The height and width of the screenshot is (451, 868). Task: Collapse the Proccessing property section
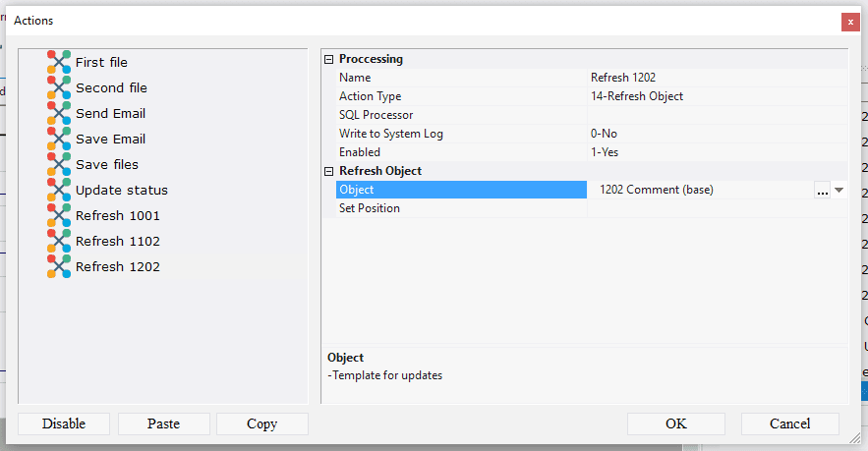[329, 59]
